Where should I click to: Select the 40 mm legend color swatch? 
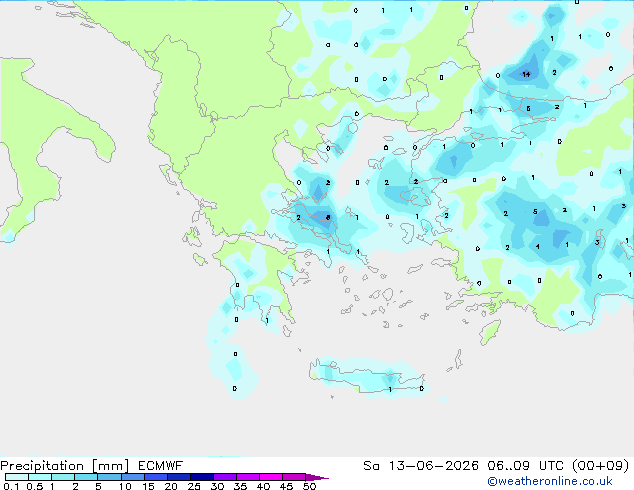pyautogui.click(x=271, y=477)
